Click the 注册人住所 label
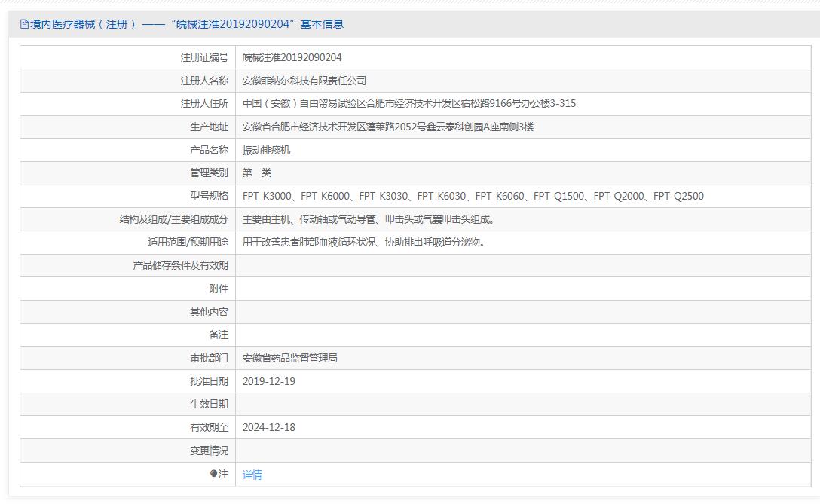820x504 pixels. point(204,103)
